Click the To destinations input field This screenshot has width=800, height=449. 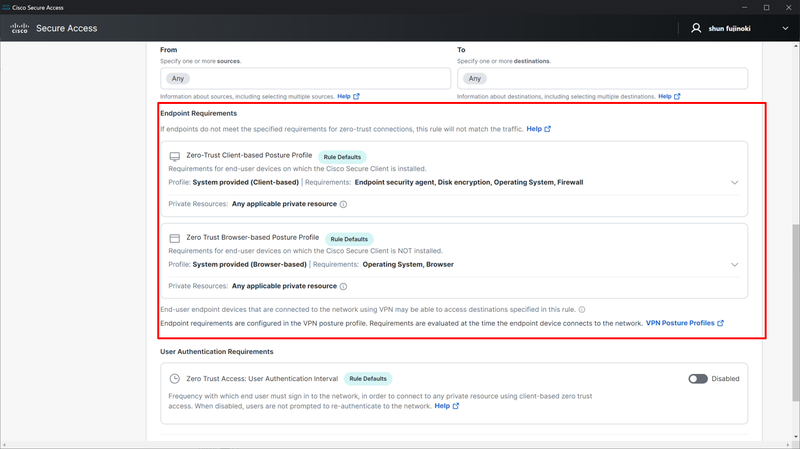603,79
